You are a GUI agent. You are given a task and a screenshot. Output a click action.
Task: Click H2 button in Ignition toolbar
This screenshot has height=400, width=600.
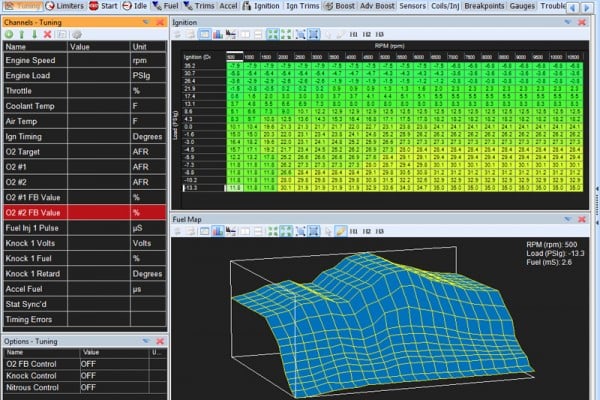[367, 34]
